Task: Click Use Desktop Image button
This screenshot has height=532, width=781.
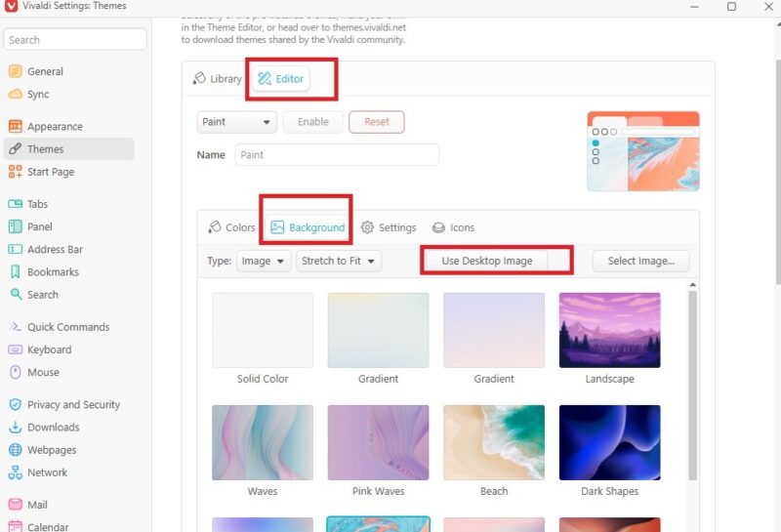Action: coord(486,261)
